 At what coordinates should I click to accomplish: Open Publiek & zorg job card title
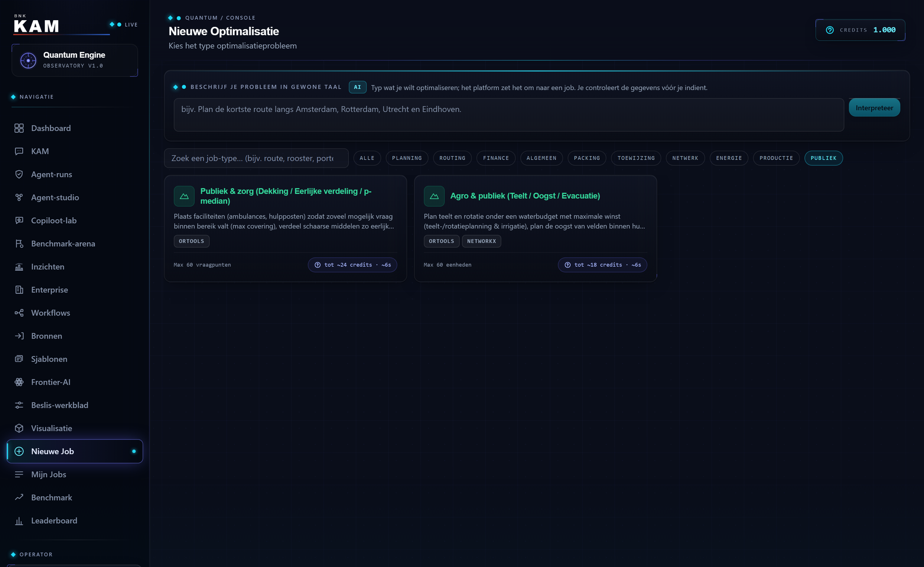(x=286, y=196)
